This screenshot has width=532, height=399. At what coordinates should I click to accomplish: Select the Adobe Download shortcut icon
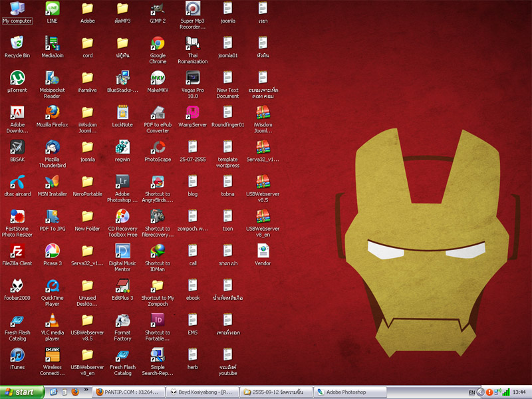pyautogui.click(x=17, y=120)
